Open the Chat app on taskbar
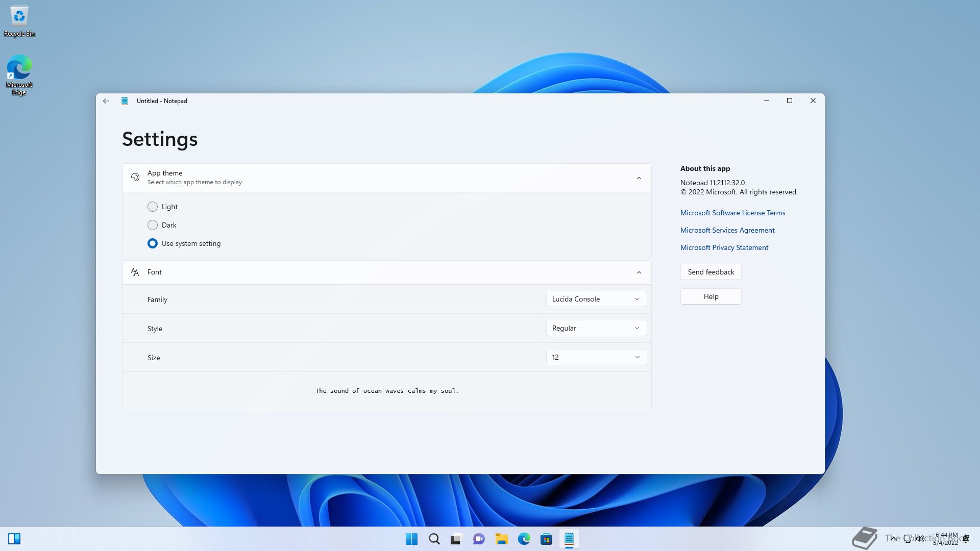Image resolution: width=980 pixels, height=551 pixels. (x=479, y=539)
